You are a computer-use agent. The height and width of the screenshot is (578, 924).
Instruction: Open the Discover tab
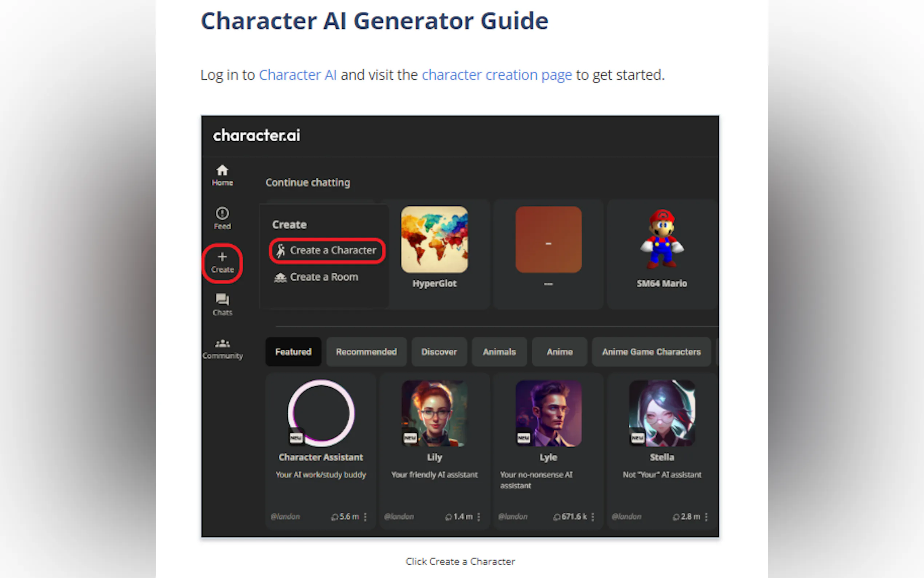pos(439,352)
